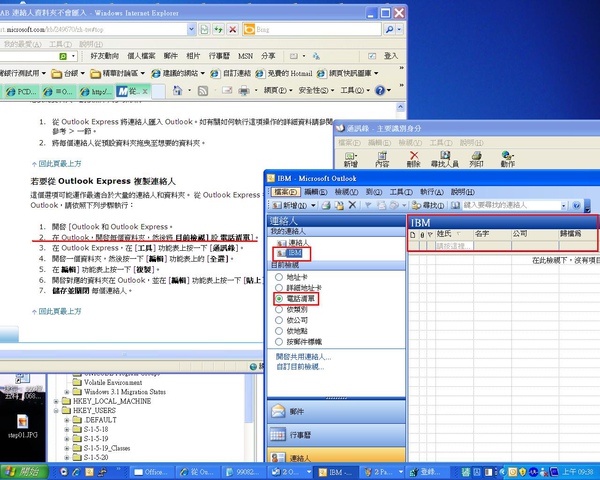Click 尋找人員 Find People icon in Address Book

445,159
